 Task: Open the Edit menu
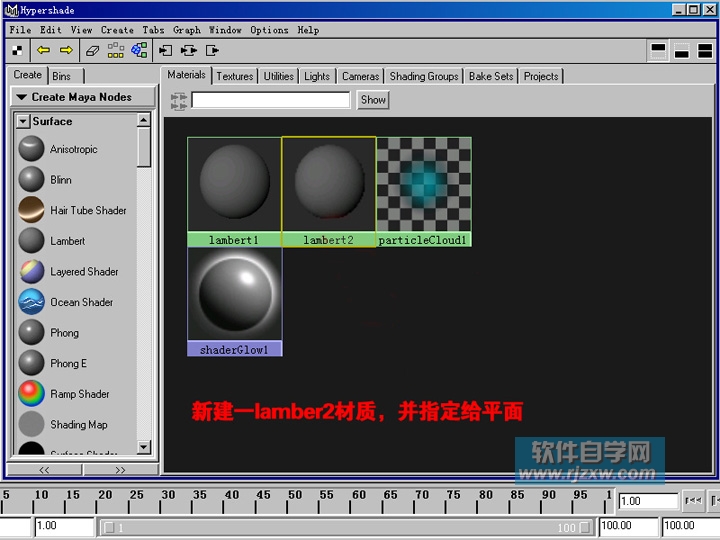point(51,30)
